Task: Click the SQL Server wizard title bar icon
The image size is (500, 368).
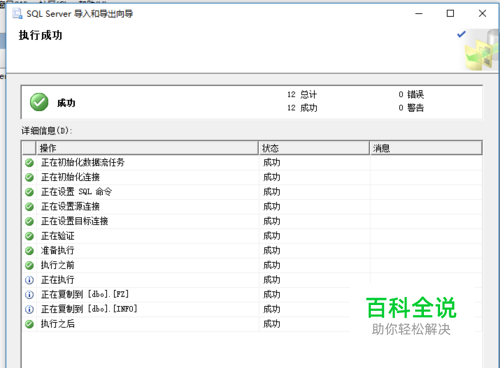Action: (x=17, y=14)
